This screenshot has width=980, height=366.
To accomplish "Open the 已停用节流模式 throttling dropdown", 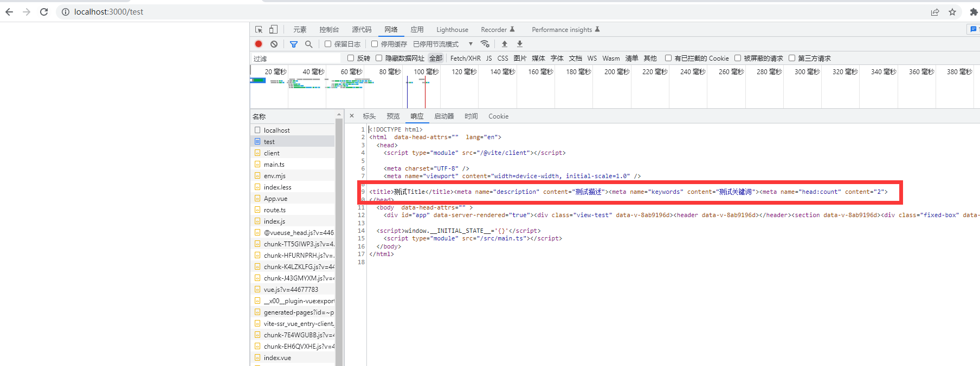I will point(443,44).
